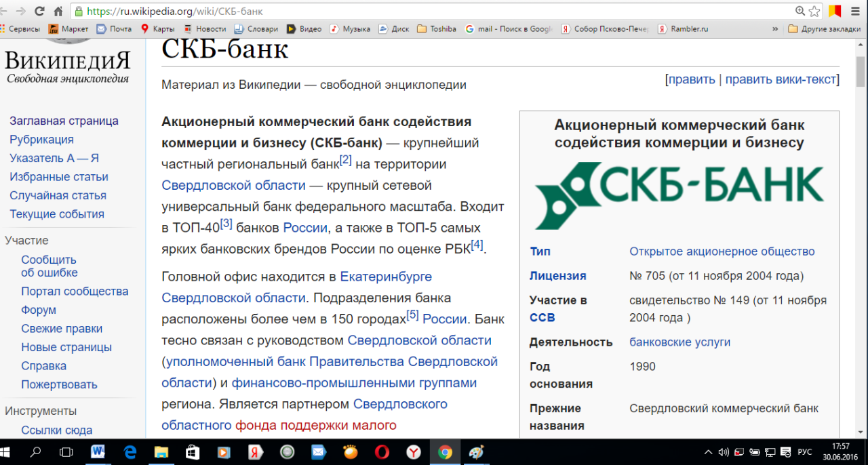Show hidden system tray icons
Viewport: 868px width, 465px height.
click(x=709, y=451)
